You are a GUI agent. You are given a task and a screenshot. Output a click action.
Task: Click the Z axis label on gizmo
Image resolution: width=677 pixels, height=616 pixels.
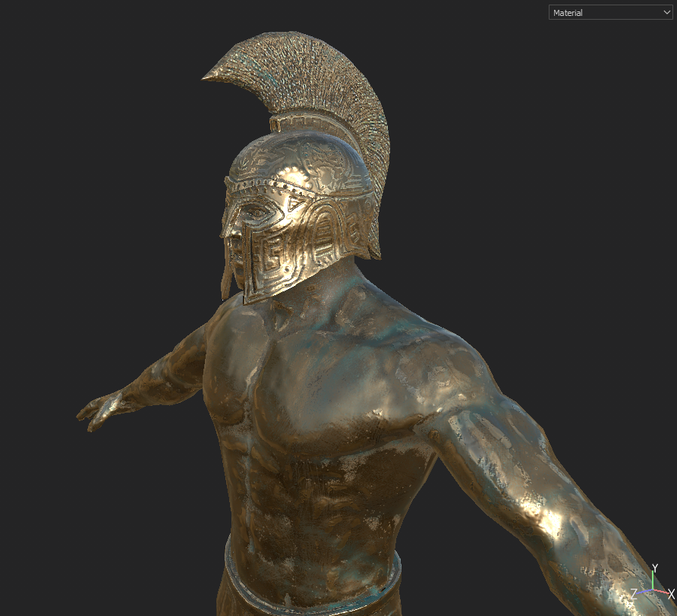tap(634, 593)
